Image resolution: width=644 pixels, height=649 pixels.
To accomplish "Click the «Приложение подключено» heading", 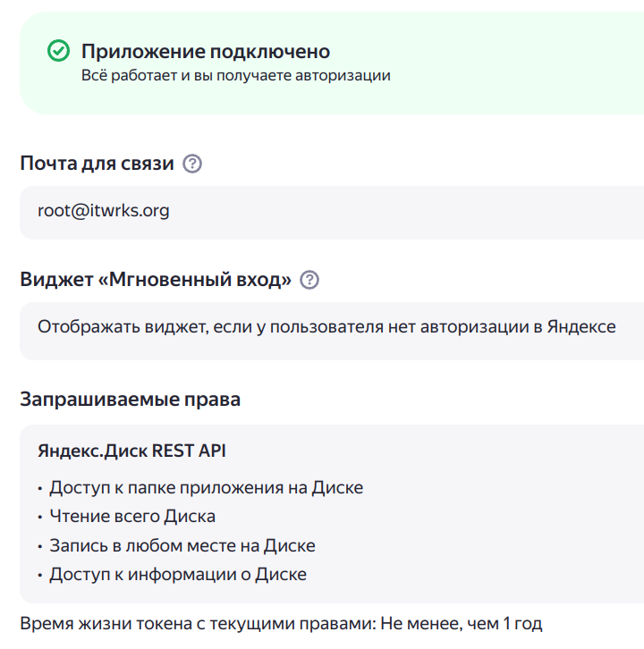I will 206,51.
